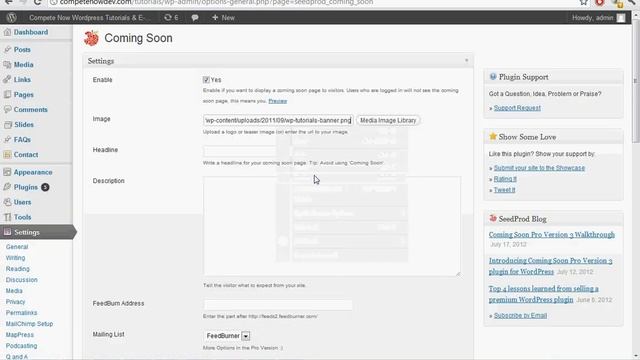This screenshot has height=360, width=640.
Task: Open the Media settings submenu link
Action: pyautogui.click(x=14, y=291)
